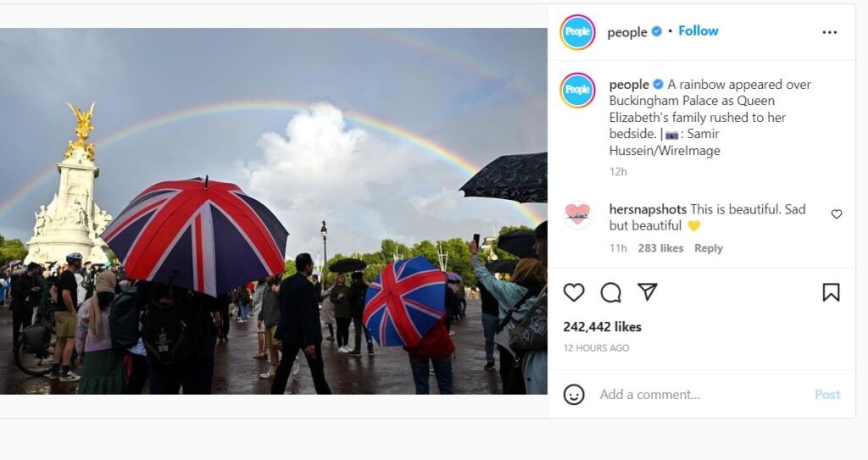Click the People avatar beside the caption
Image resolution: width=868 pixels, height=460 pixels.
pos(577,90)
